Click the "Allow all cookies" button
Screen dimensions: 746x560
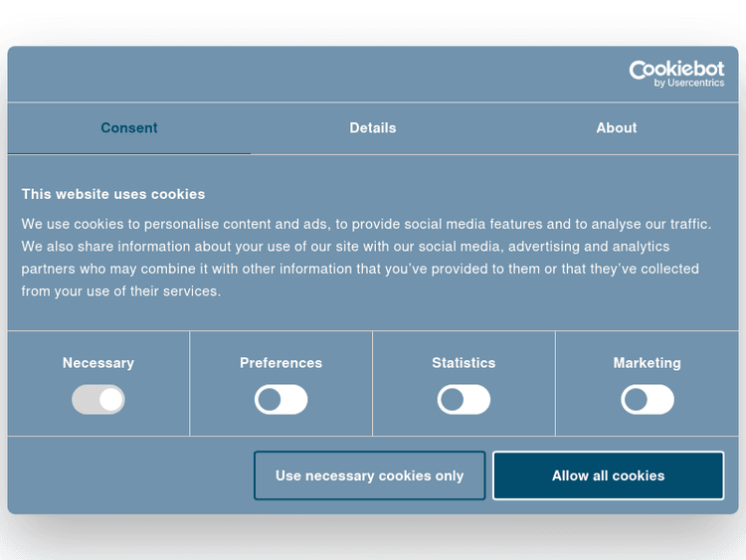click(x=608, y=475)
